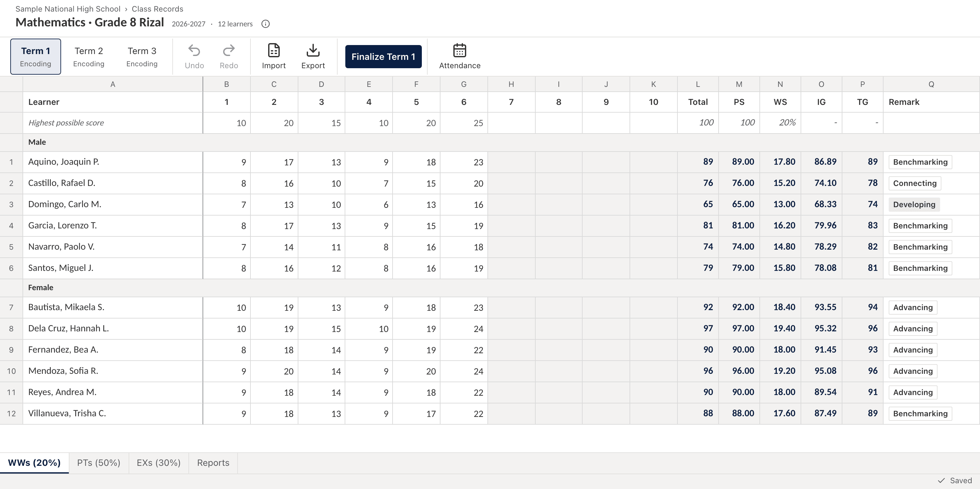Click the Undo arrow icon
The height and width of the screenshot is (489, 980).
click(195, 50)
